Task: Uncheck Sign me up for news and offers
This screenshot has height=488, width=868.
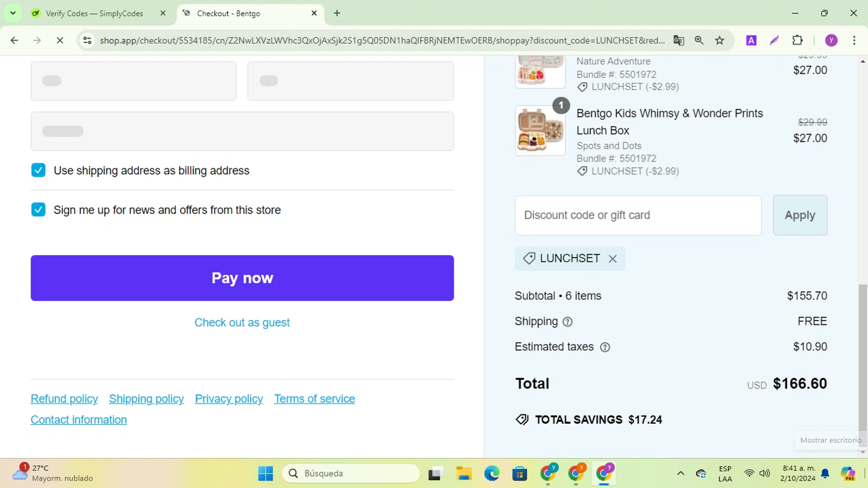Action: (x=38, y=210)
